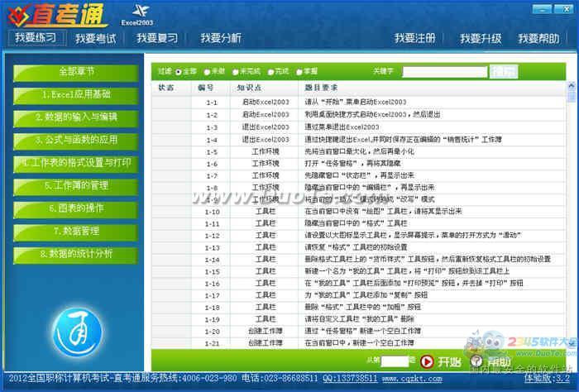Viewport: 579px width, 392px height.
Task: Select row 1-20 通过"任务窗格"新建工作簿
Action: 358,331
